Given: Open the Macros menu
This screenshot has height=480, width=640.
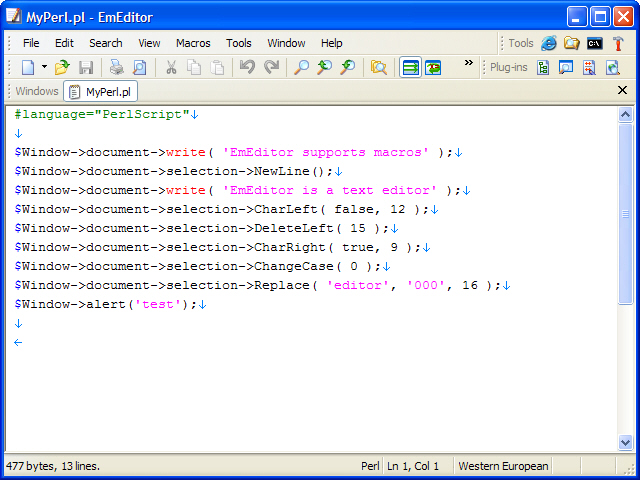Looking at the screenshot, I should coord(193,43).
